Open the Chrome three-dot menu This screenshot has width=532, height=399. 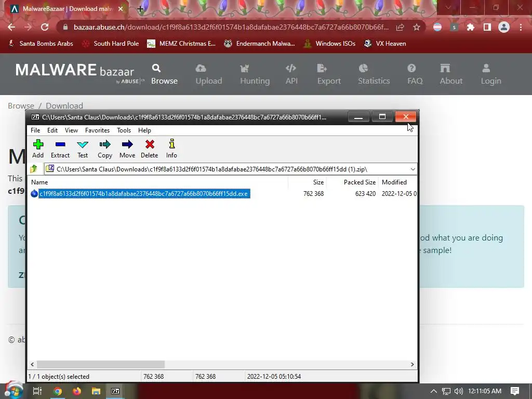521,27
